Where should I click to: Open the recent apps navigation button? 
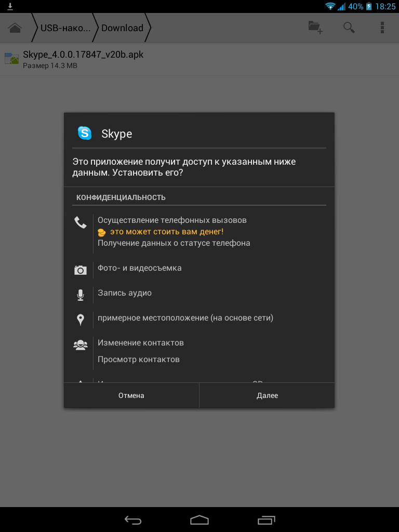[x=266, y=520]
